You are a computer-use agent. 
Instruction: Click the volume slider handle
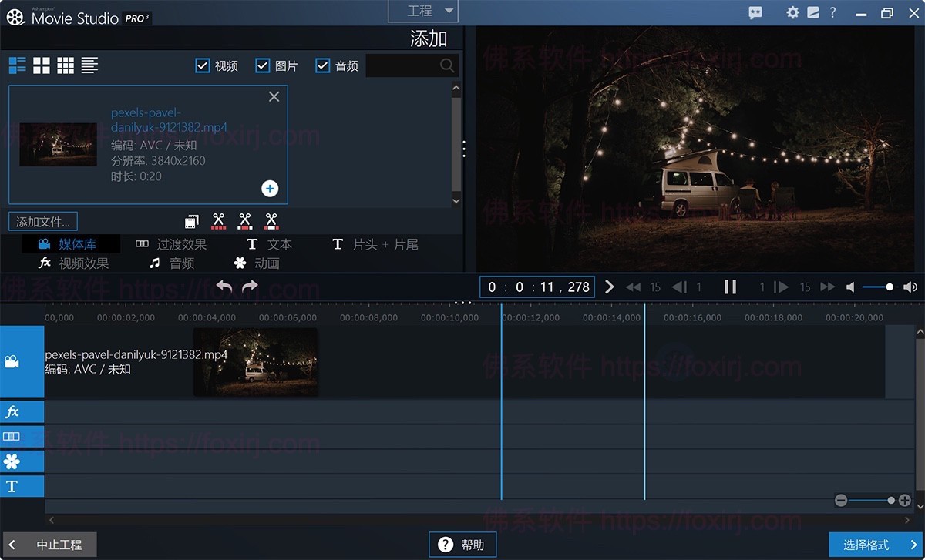pos(890,287)
